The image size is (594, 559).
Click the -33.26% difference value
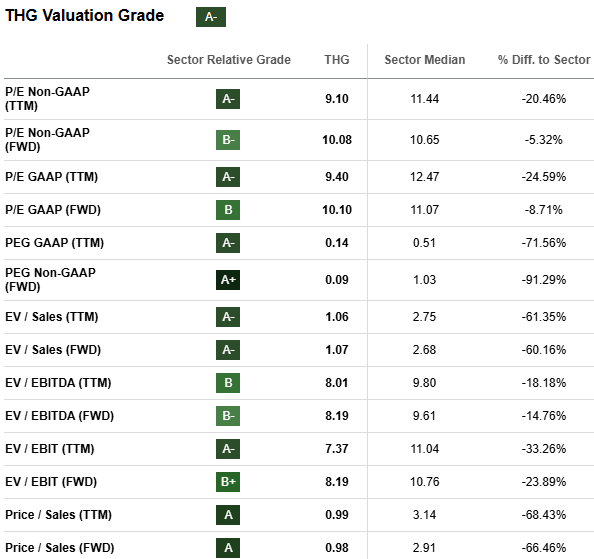coord(544,449)
